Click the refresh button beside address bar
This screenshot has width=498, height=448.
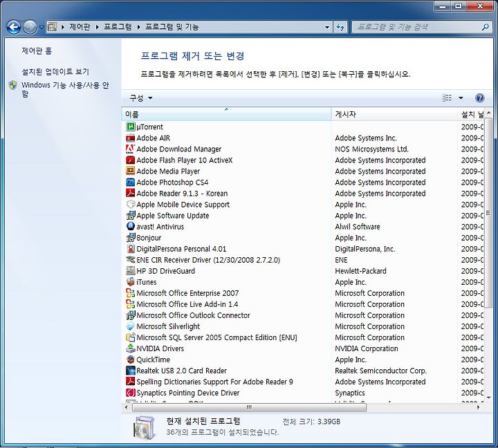(x=340, y=27)
